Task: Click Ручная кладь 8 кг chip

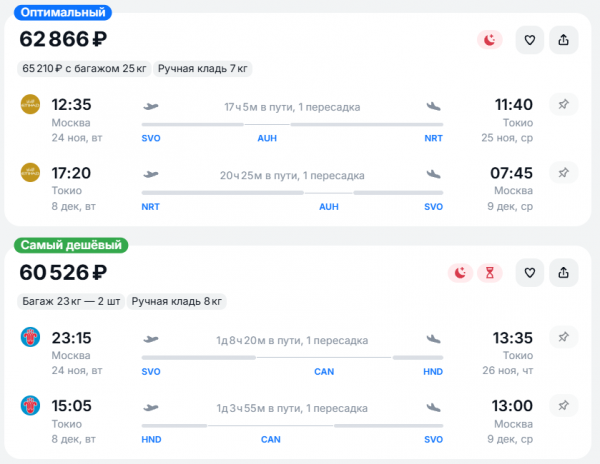Action: (x=176, y=301)
